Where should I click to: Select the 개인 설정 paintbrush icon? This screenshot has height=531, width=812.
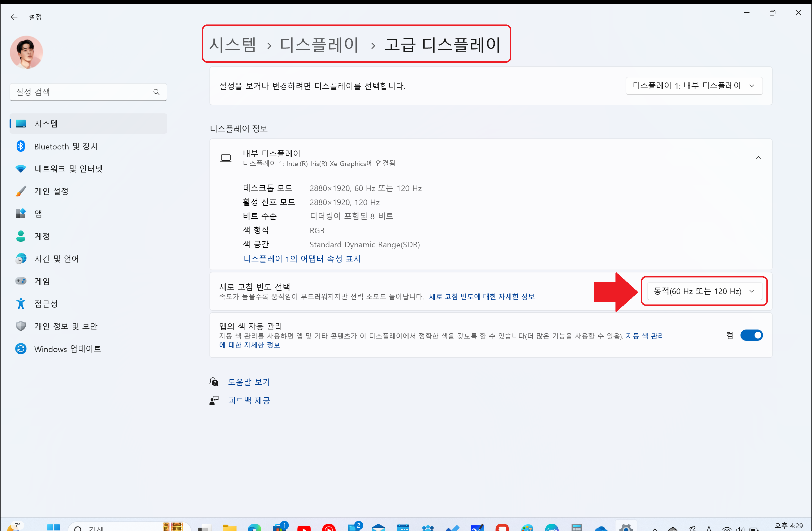point(21,191)
